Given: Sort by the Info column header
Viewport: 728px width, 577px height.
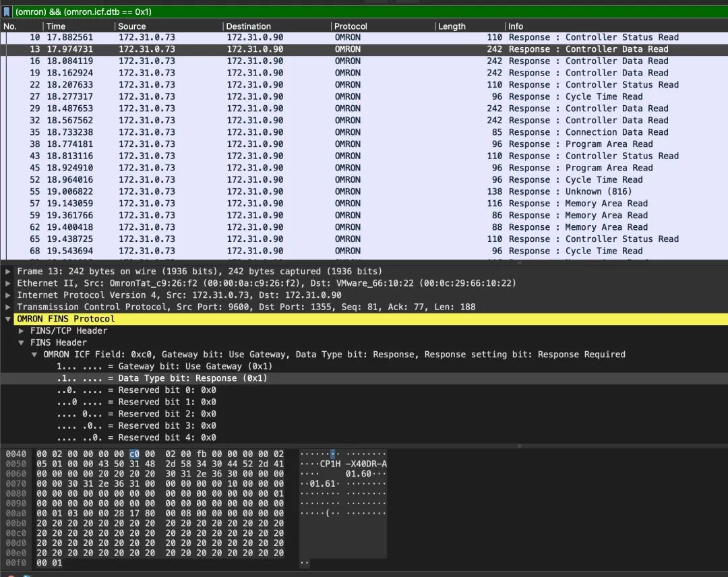Looking at the screenshot, I should pos(616,26).
